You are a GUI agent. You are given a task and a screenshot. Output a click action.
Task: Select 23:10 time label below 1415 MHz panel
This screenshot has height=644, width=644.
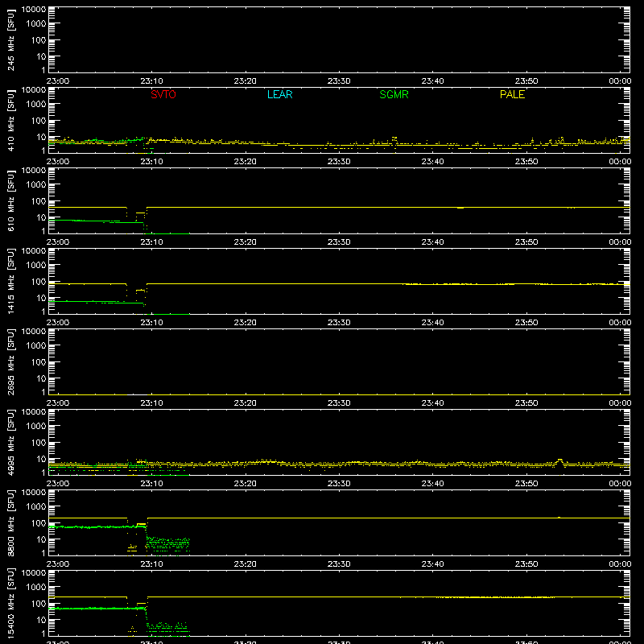tap(151, 323)
